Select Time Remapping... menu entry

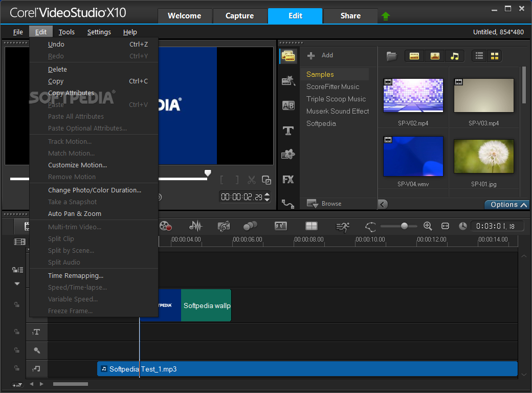click(x=94, y=276)
